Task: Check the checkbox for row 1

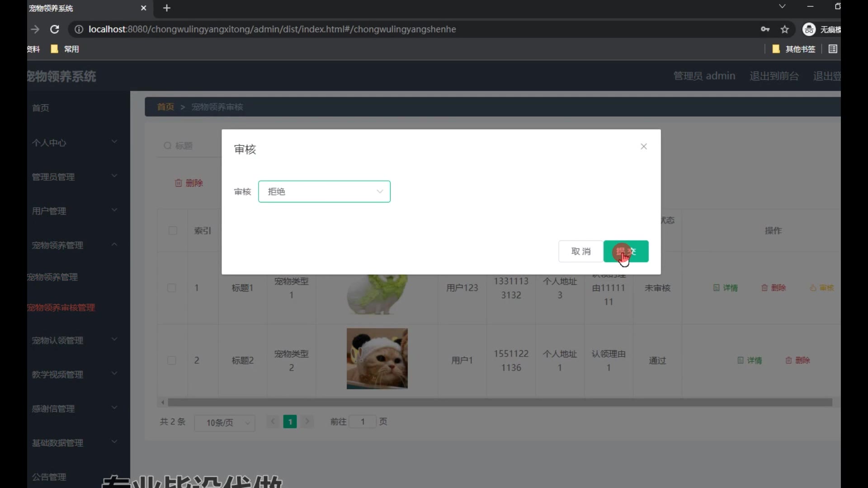Action: 172,288
